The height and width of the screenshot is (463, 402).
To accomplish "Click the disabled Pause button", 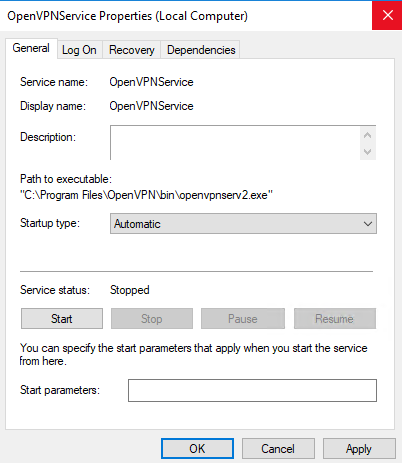I will [x=243, y=319].
